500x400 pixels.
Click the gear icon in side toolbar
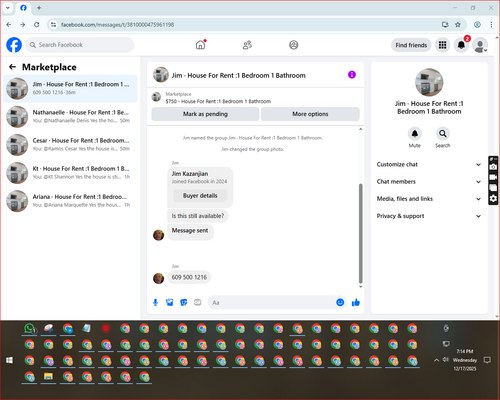pos(493,199)
